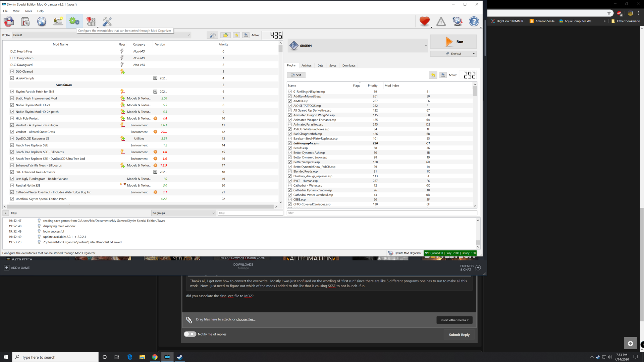Viewport: 644px width, 362px height.
Task: Open the Configure Executables gears icon
Action: 74,21
